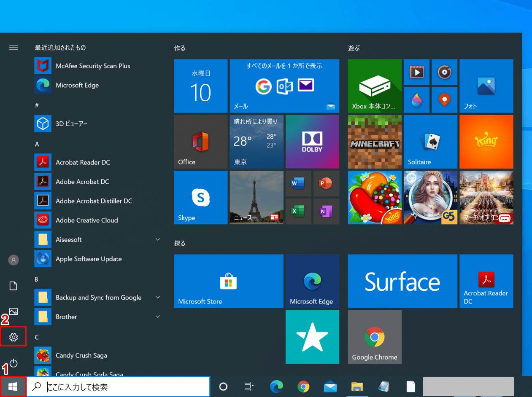Open Task View on the taskbar
The height and width of the screenshot is (397, 532).
click(249, 386)
